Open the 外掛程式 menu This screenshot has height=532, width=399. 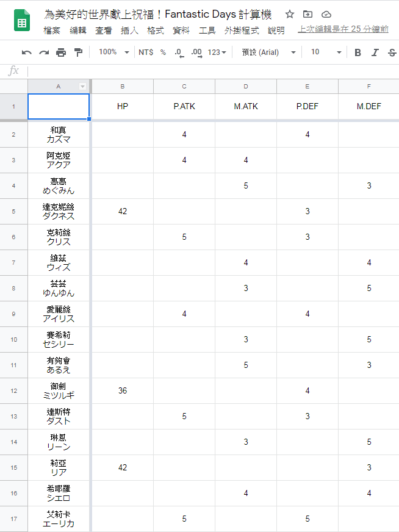(242, 31)
